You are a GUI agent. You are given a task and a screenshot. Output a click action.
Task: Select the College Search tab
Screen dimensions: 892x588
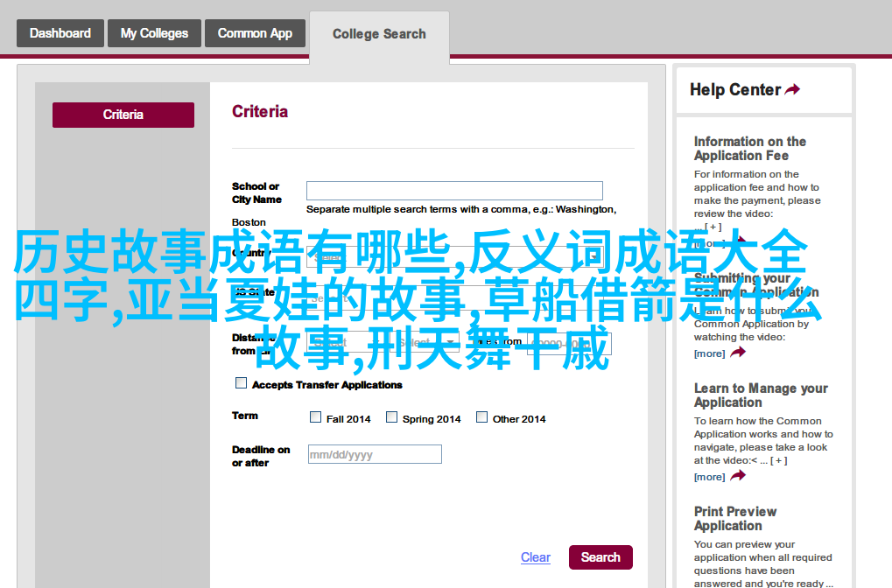[379, 34]
